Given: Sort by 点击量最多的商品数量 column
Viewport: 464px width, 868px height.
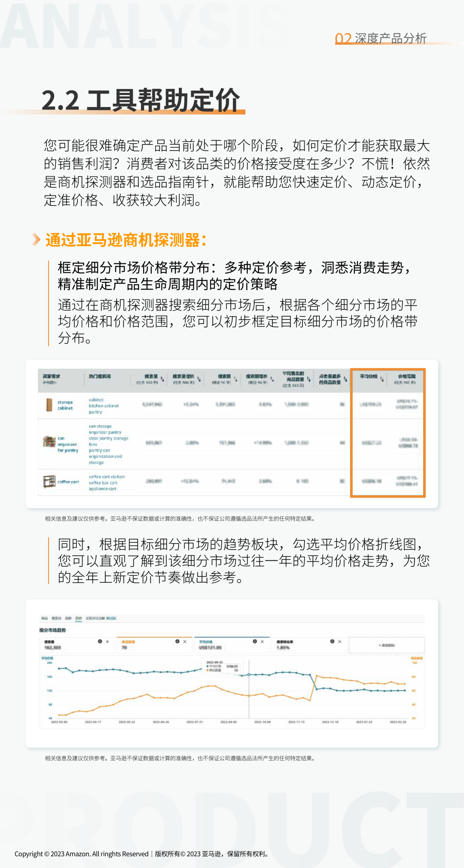Looking at the screenshot, I should 345,379.
